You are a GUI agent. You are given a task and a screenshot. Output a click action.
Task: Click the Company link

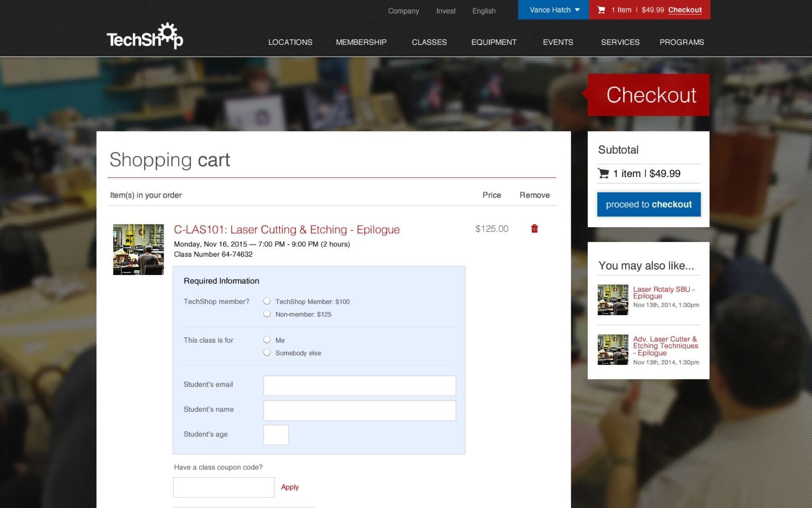[403, 11]
